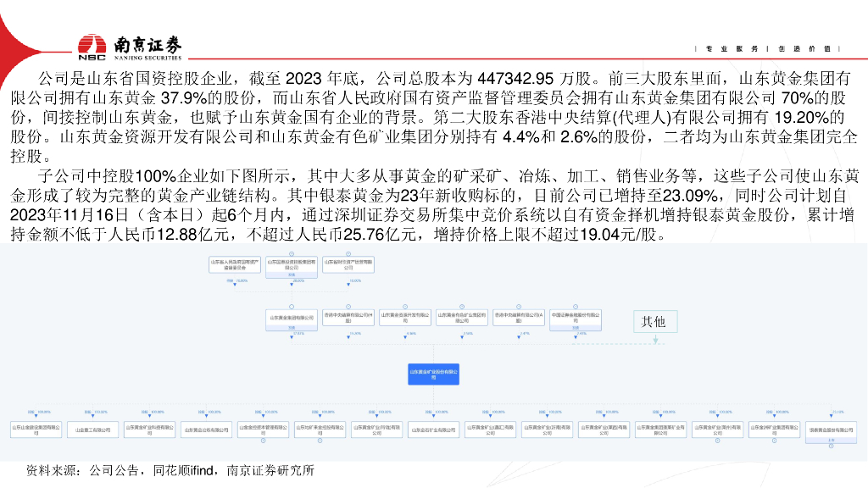Click the 山东黄金冶炼有限公司 node

tap(206, 430)
